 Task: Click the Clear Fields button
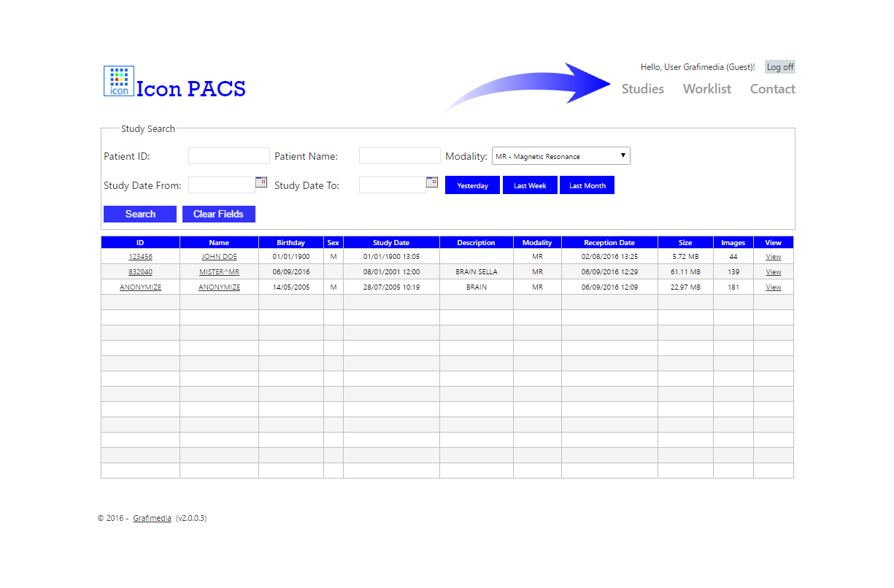[x=218, y=214]
